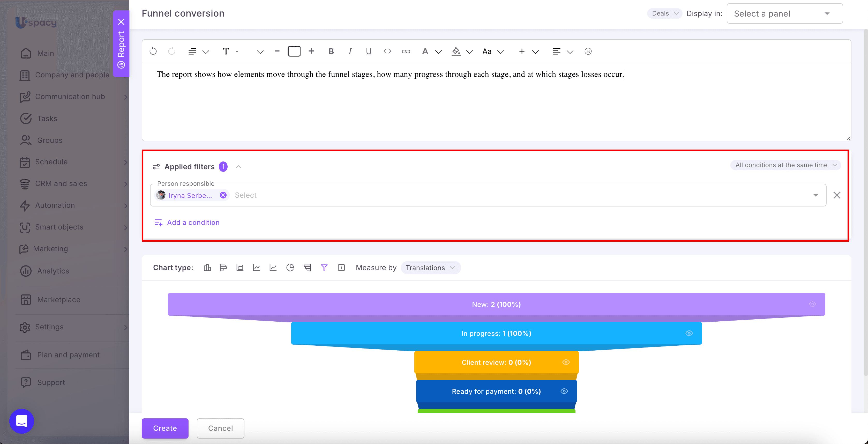Toggle visibility of Client review stage
This screenshot has width=868, height=444.
coord(566,362)
